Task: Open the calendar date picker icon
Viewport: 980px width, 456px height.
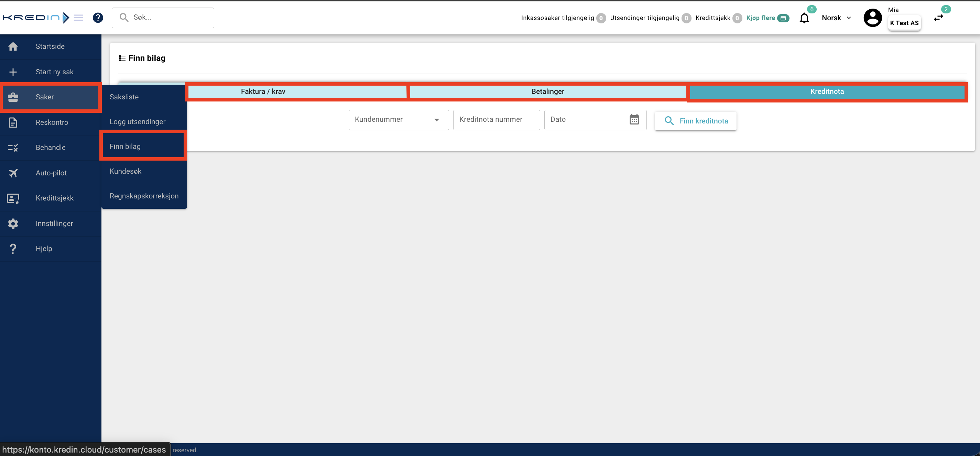Action: pyautogui.click(x=634, y=119)
